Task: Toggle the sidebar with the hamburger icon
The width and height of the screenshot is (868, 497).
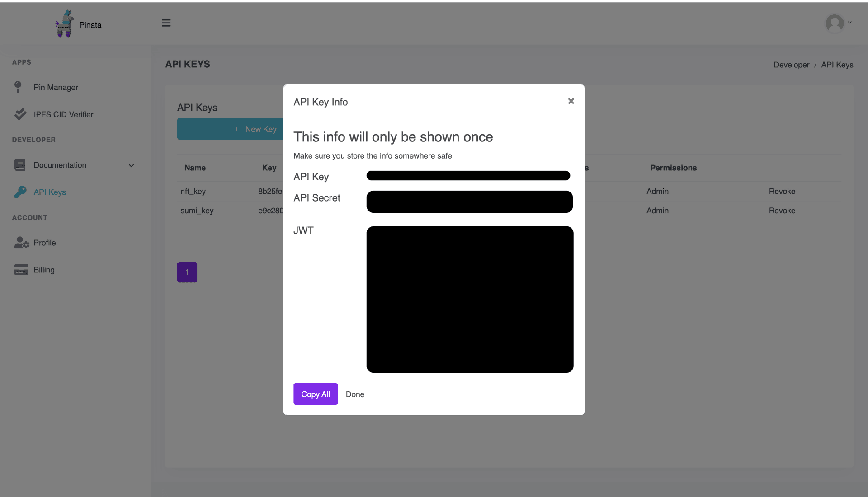Action: pos(166,23)
